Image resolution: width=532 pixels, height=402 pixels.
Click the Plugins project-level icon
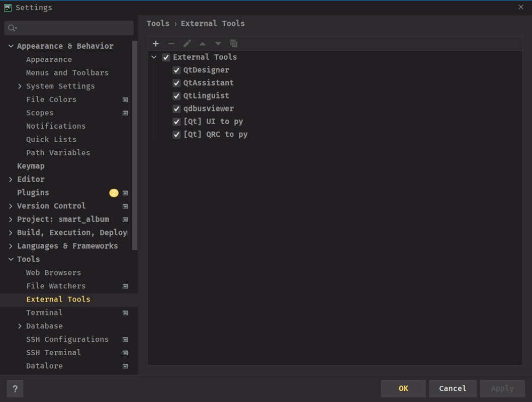(x=125, y=193)
